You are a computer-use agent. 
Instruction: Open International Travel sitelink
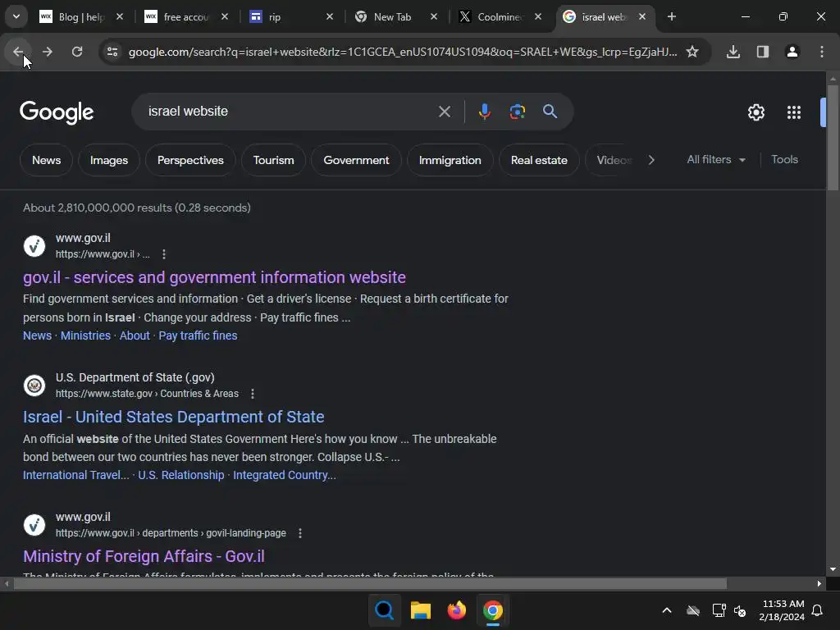pos(76,475)
